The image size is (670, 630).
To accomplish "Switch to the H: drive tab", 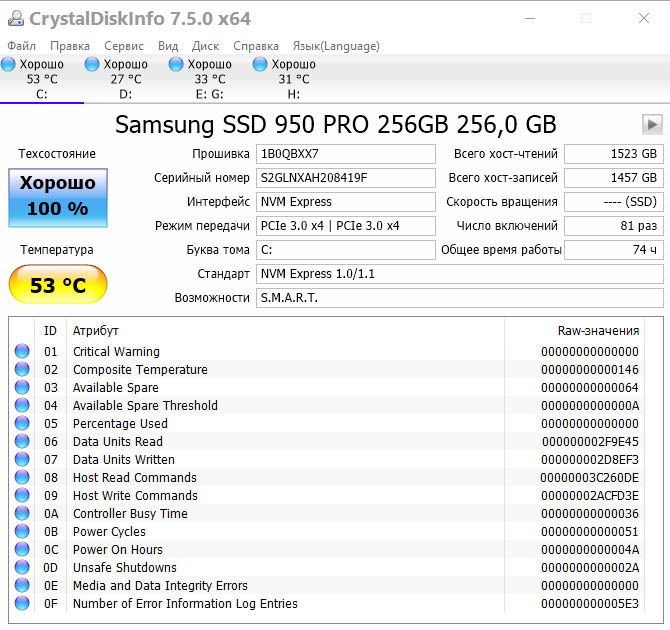I will [x=294, y=79].
